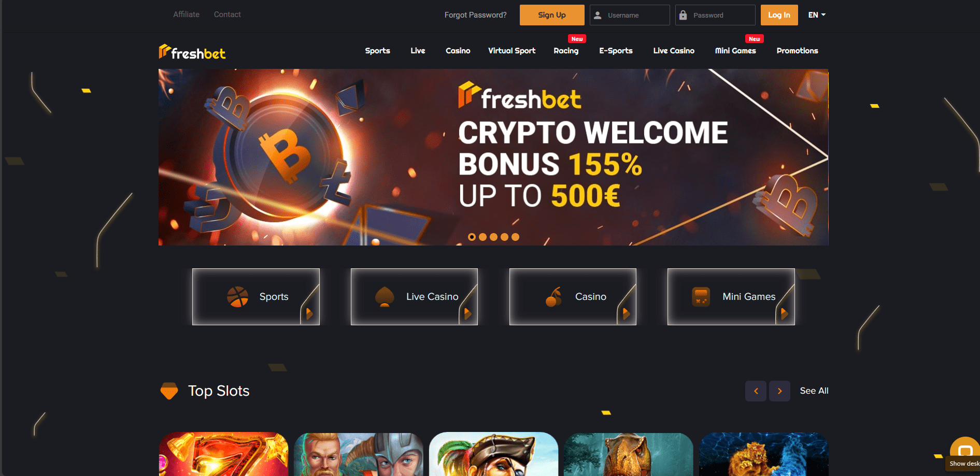980x476 pixels.
Task: Click the Top Slots diamond icon
Action: [169, 391]
